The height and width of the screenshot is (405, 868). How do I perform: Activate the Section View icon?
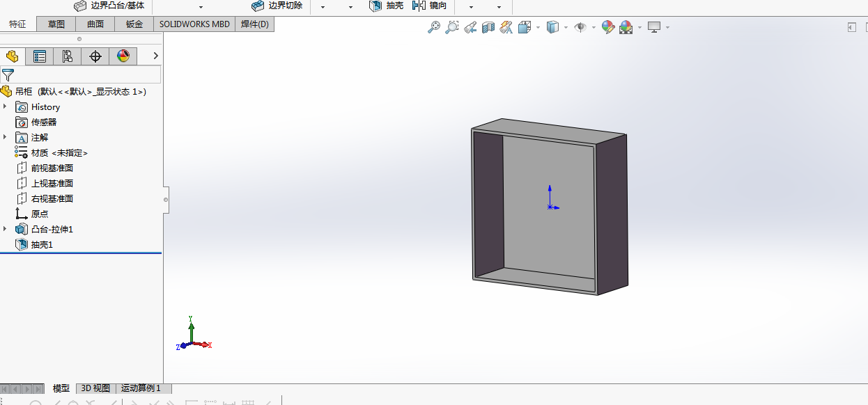click(488, 27)
